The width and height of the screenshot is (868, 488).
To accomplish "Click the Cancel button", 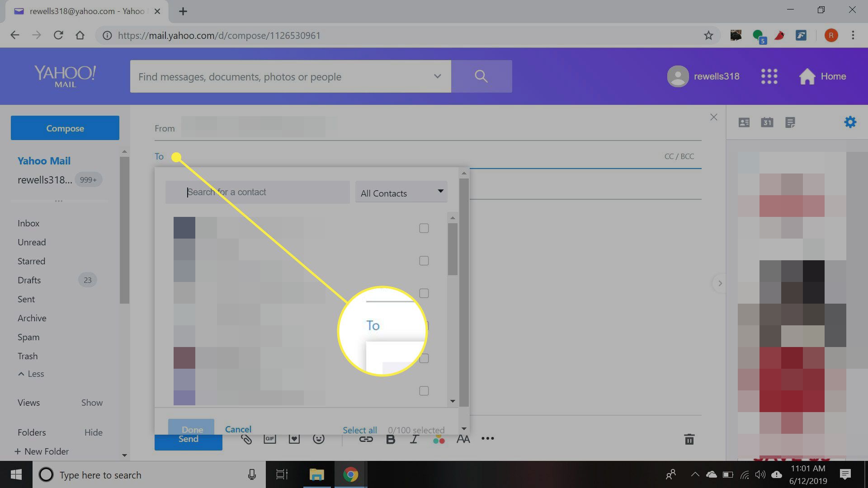I will 238,429.
